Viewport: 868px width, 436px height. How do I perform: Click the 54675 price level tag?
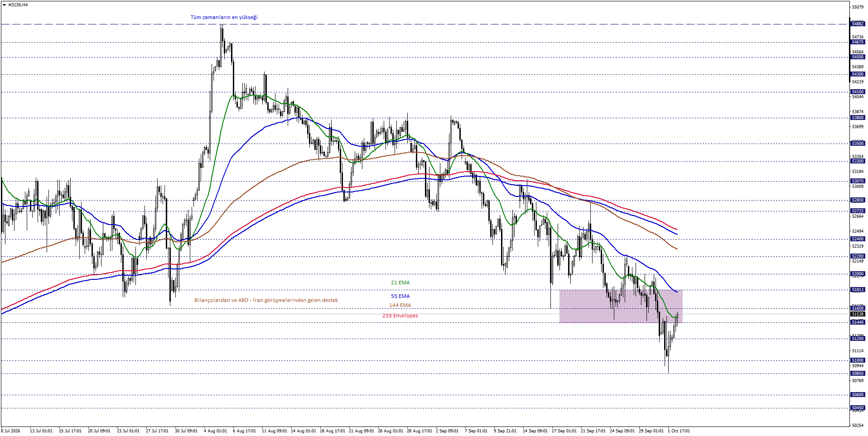858,42
